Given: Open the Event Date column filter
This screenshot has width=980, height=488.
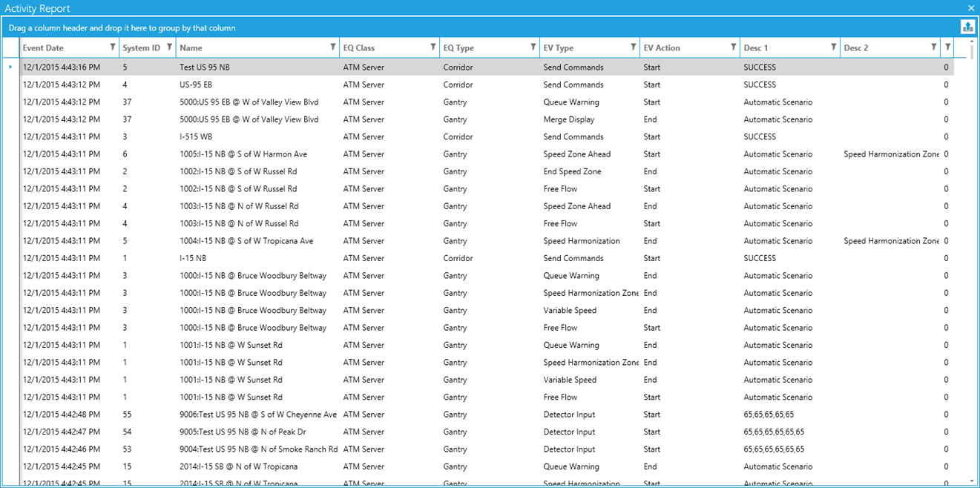Looking at the screenshot, I should [113, 47].
